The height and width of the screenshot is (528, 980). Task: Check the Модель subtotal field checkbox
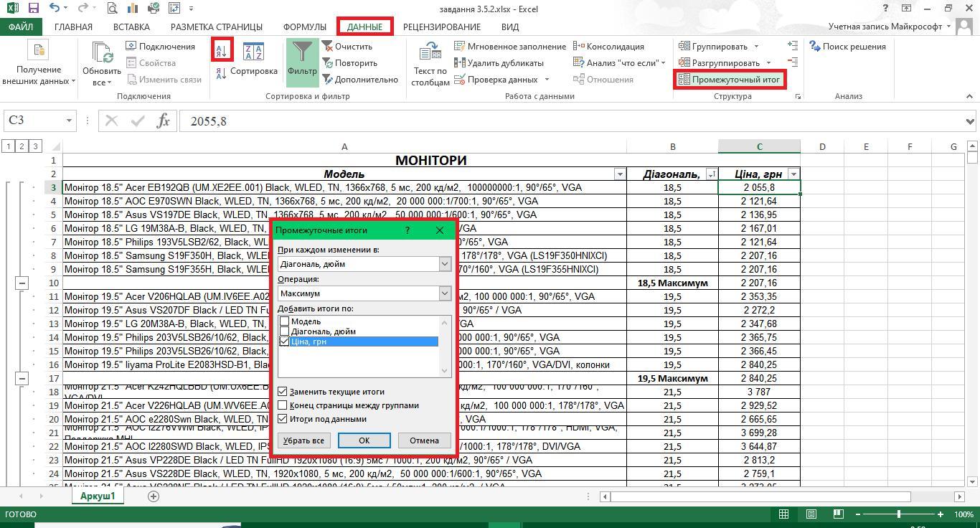click(285, 321)
